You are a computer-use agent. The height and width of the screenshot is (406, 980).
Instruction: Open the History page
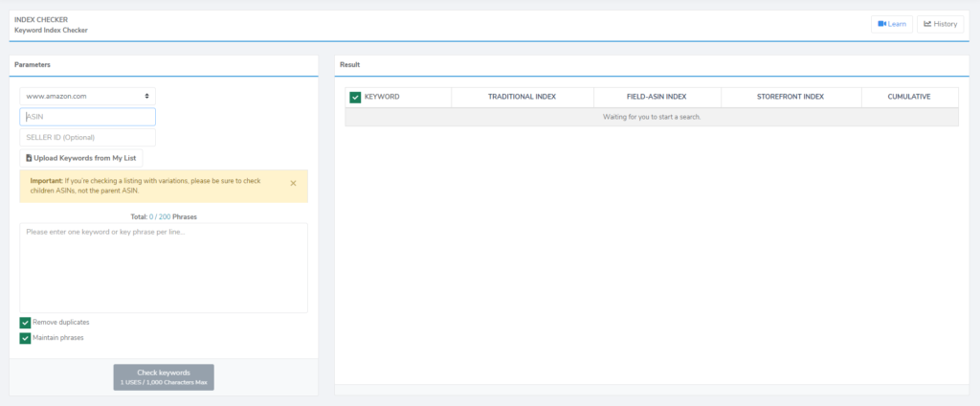point(940,24)
